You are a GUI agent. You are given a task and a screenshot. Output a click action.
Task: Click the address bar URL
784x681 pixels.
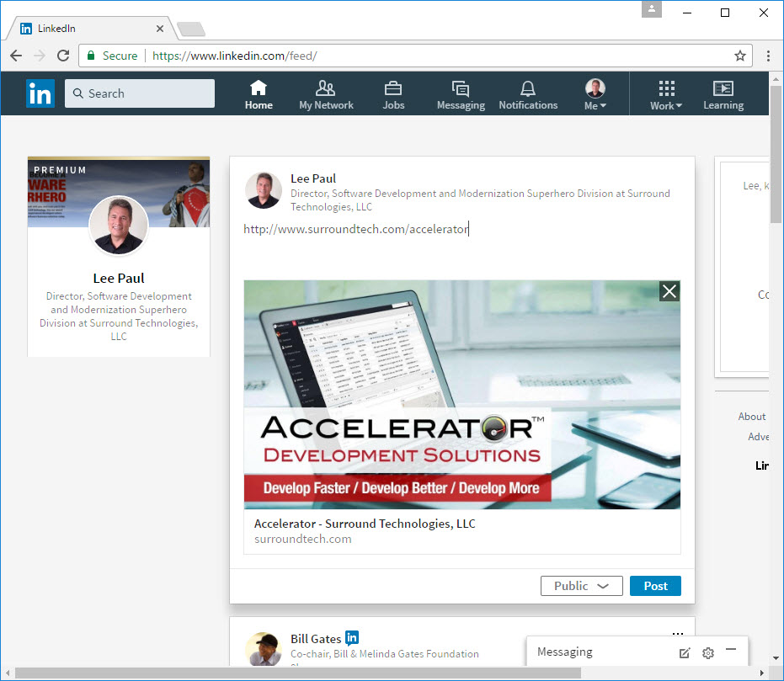pos(234,56)
